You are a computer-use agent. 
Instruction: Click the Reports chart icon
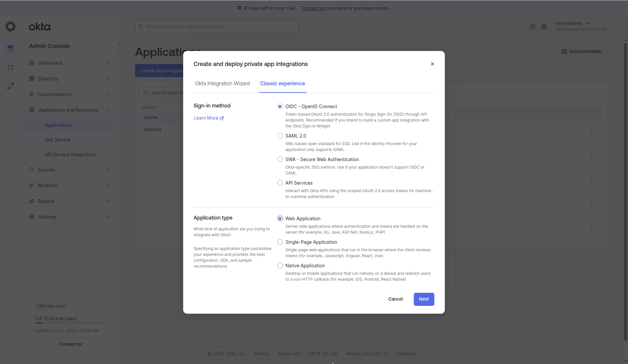(x=31, y=201)
